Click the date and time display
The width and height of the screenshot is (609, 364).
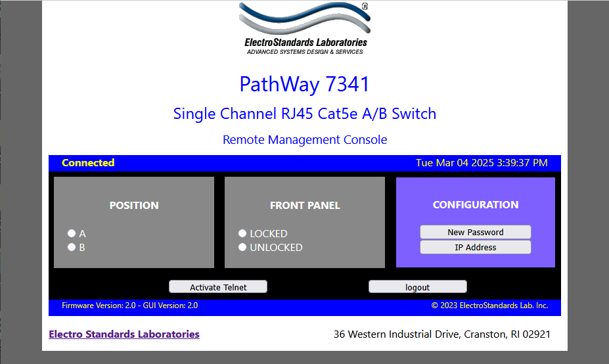tap(482, 163)
